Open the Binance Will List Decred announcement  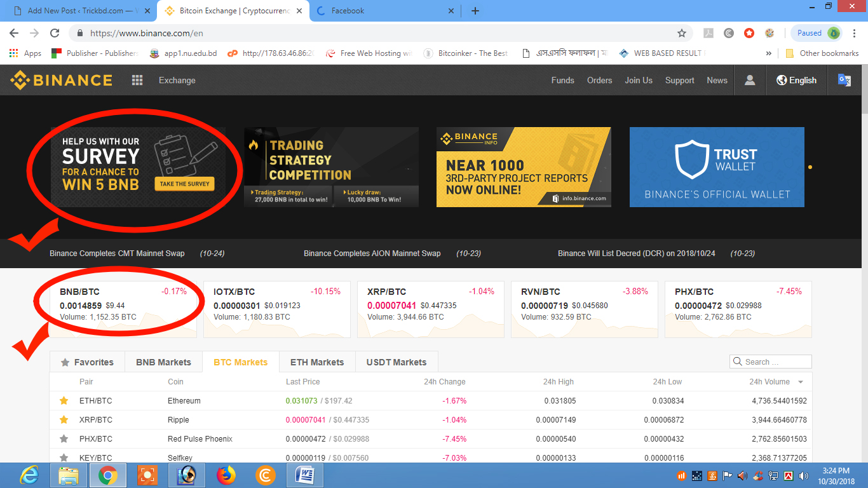pyautogui.click(x=637, y=254)
